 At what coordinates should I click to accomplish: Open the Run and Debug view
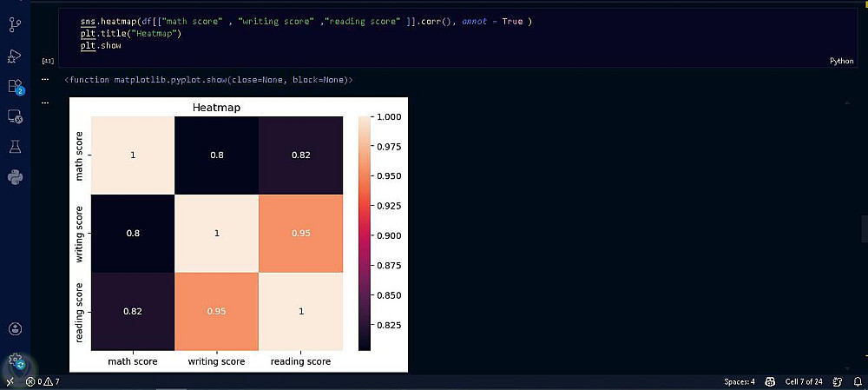[15, 56]
